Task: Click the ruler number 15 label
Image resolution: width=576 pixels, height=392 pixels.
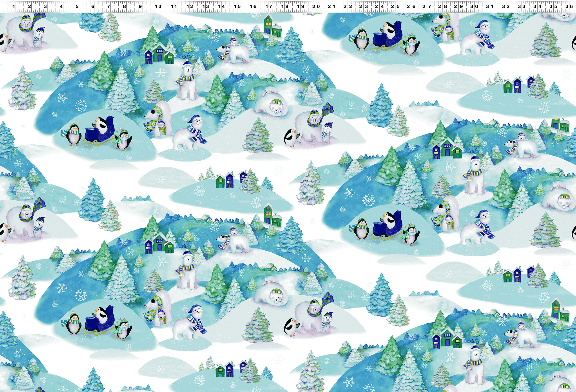Action: click(x=237, y=6)
